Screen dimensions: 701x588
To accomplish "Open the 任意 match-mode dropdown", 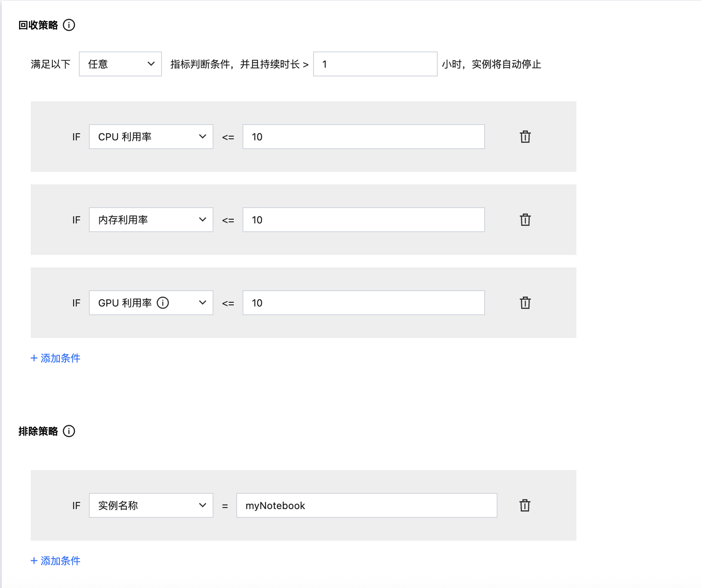I will click(x=120, y=64).
